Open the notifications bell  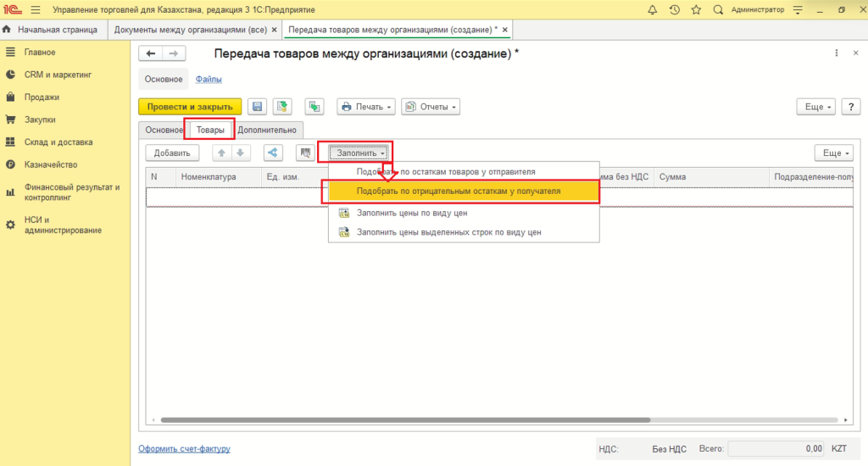coord(652,10)
